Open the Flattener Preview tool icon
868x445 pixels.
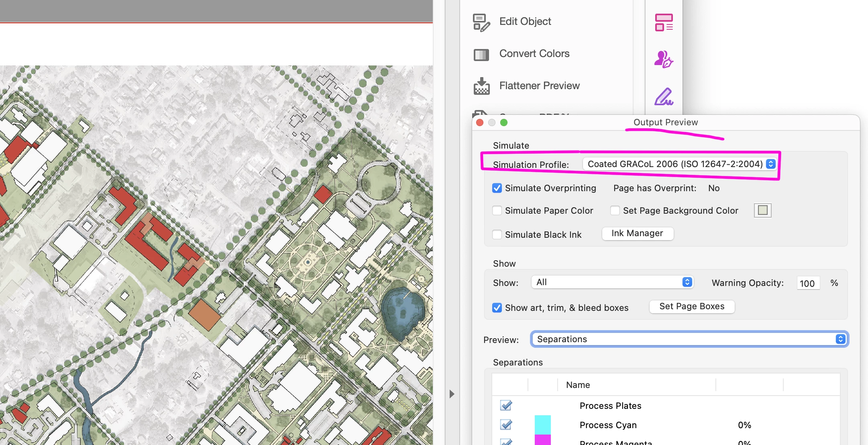pos(481,86)
